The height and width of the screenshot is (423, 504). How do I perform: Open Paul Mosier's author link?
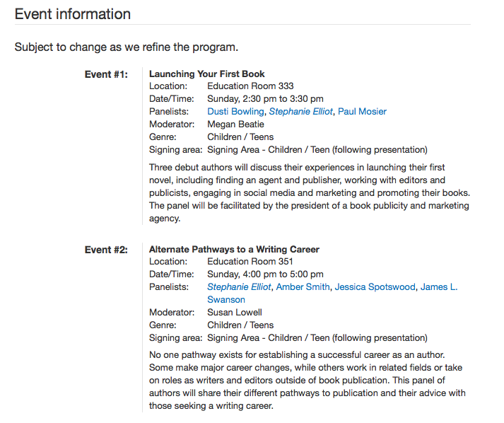[x=362, y=112]
